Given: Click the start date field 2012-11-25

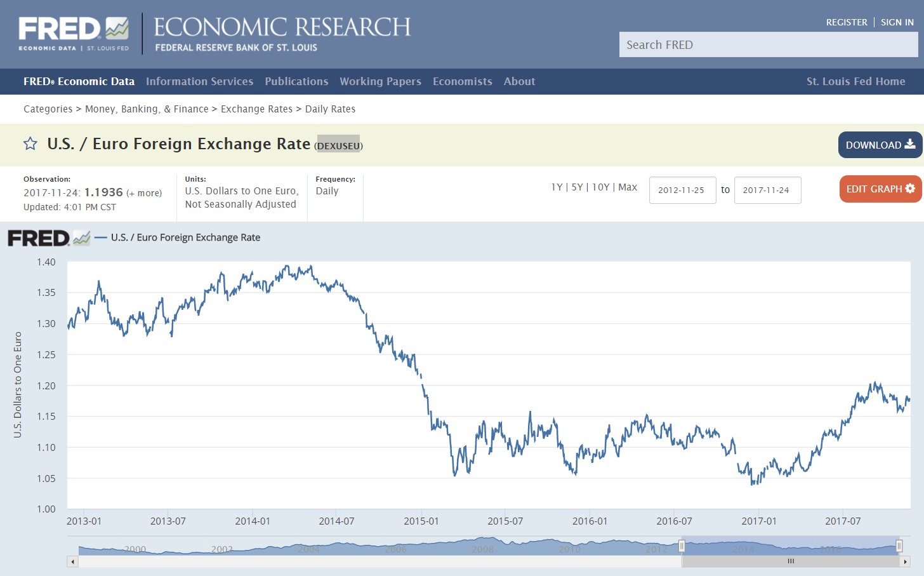Looking at the screenshot, I should (682, 191).
